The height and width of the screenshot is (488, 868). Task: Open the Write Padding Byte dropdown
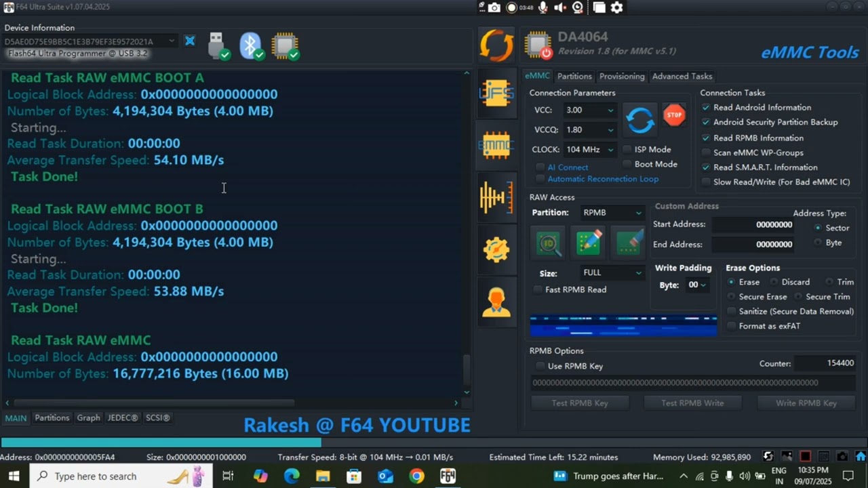coord(697,285)
